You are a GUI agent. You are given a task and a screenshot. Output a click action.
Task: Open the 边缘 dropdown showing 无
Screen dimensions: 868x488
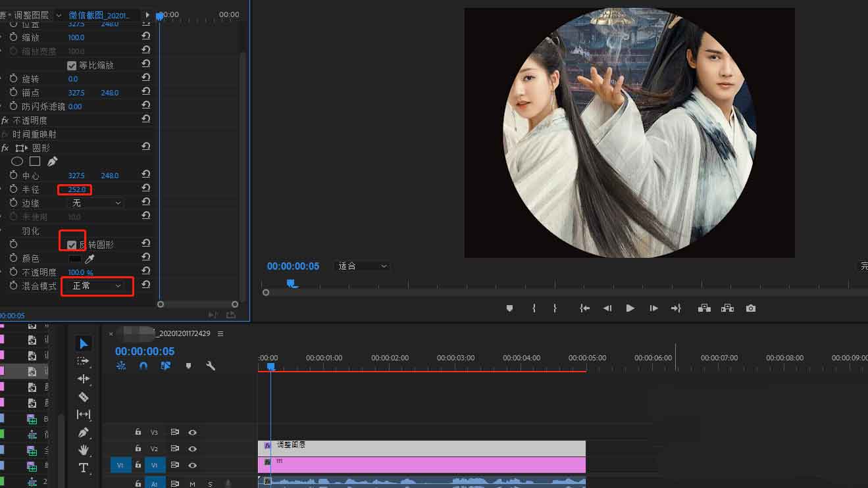click(x=96, y=203)
